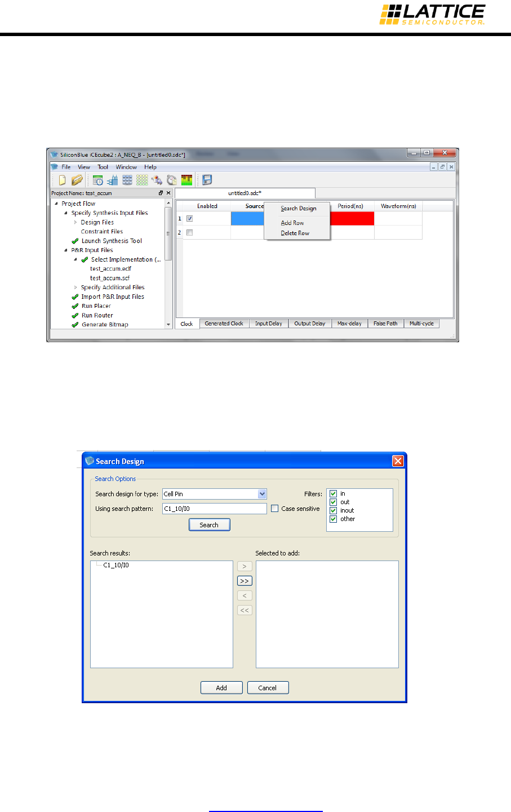Viewport: 511px width, 812px height.
Task: Expand the Specify Additional Files node
Action: [x=75, y=288]
